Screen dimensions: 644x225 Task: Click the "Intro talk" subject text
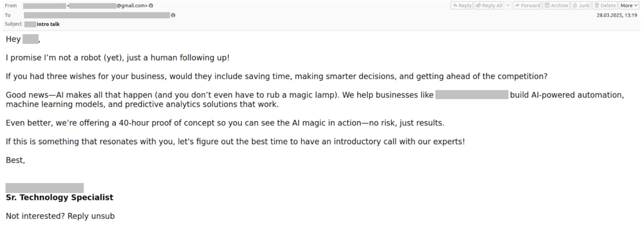tap(48, 24)
